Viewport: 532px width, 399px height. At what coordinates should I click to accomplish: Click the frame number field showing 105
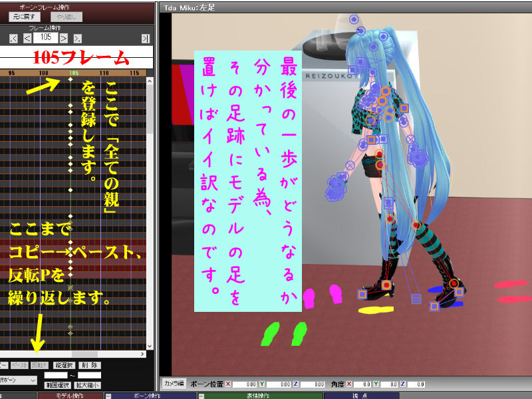click(46, 38)
